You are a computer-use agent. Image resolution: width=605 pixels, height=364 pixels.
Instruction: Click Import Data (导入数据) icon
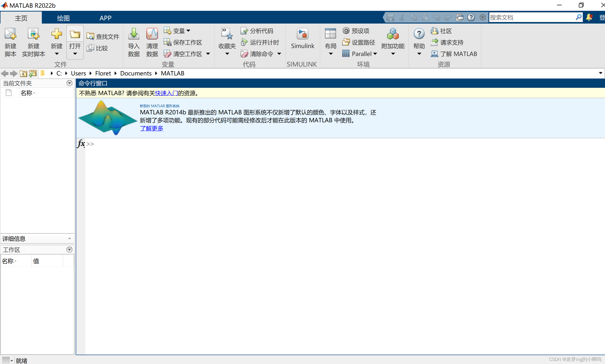point(134,34)
